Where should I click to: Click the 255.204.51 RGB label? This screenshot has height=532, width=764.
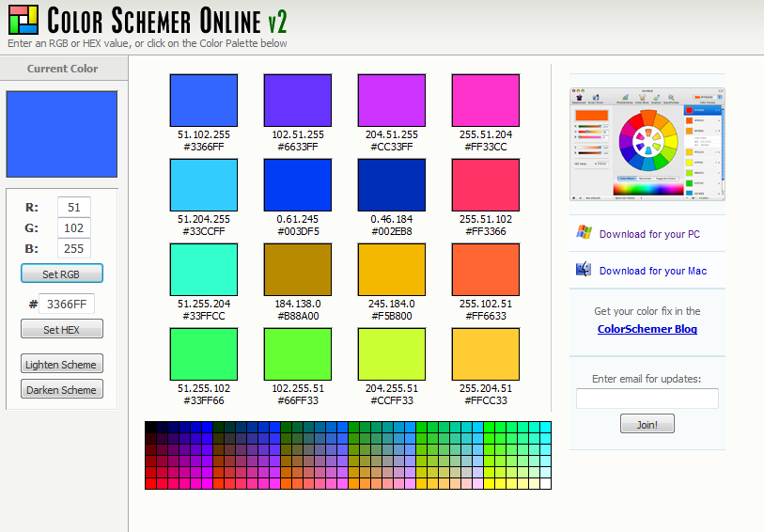486,388
